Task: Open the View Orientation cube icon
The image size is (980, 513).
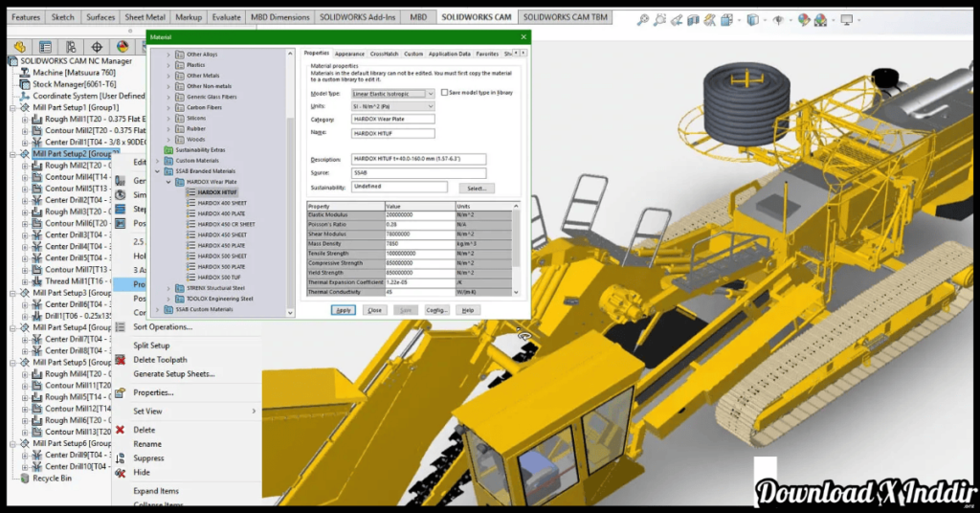Action: point(726,20)
